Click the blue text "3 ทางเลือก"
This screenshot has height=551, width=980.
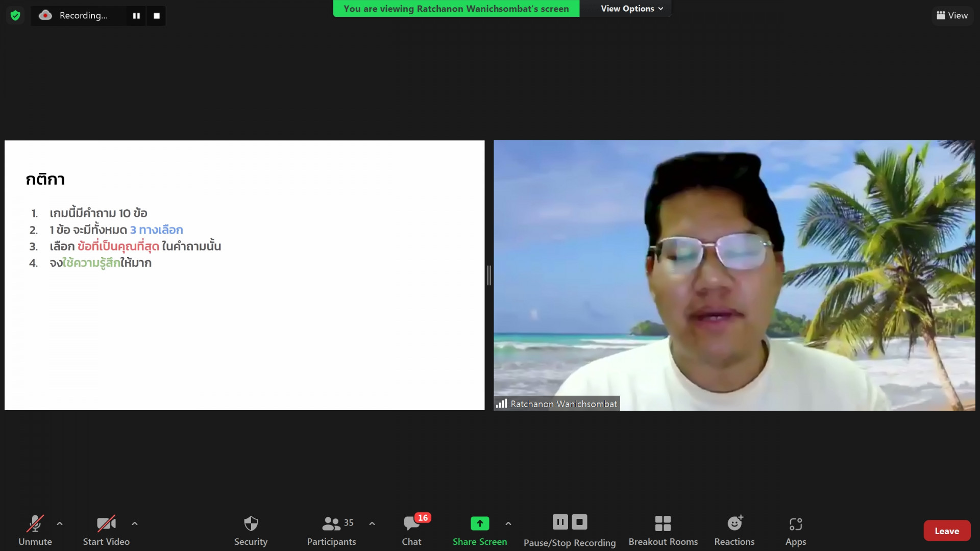click(157, 230)
